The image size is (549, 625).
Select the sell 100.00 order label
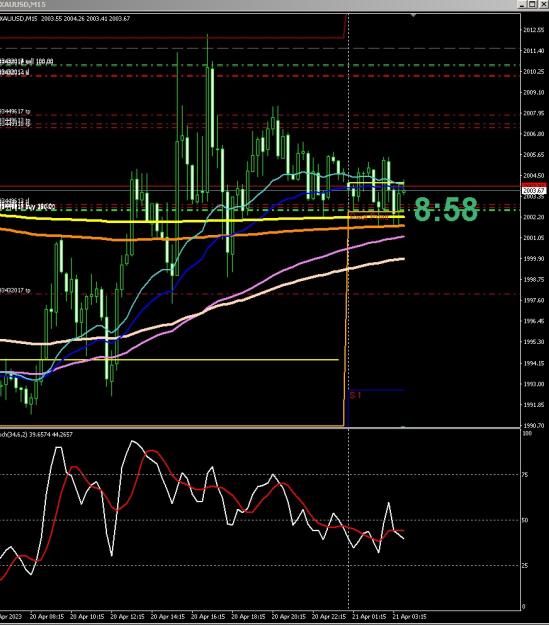pyautogui.click(x=27, y=61)
